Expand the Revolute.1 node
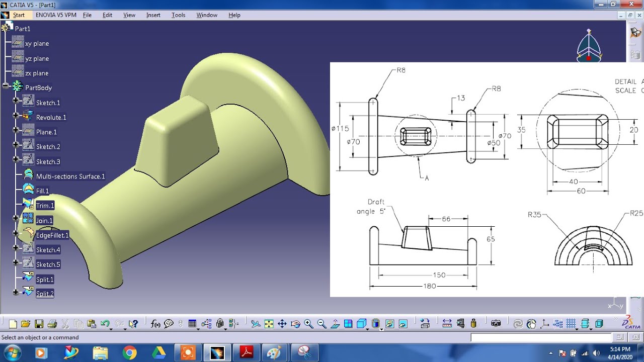 (16, 115)
